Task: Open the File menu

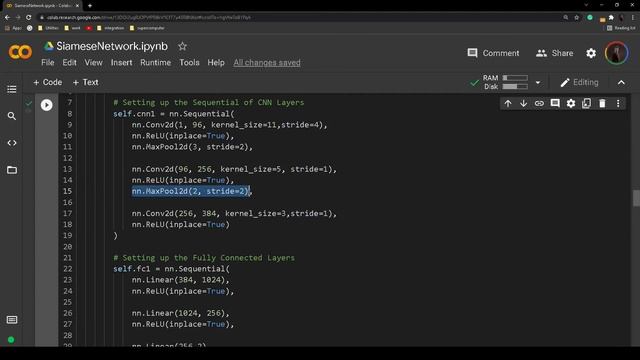Action: point(47,62)
